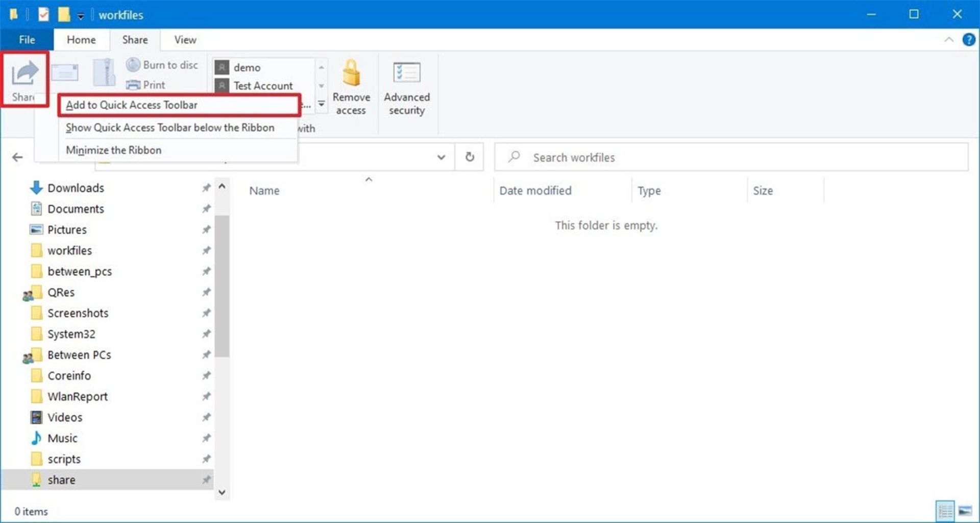Open the View ribbon tab
This screenshot has width=980, height=523.
pyautogui.click(x=185, y=40)
